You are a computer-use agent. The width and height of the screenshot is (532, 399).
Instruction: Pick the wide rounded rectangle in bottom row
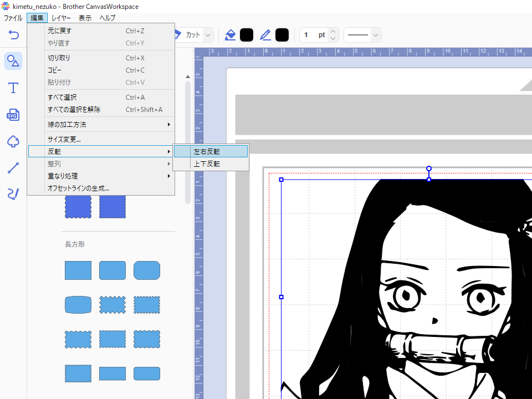146,374
